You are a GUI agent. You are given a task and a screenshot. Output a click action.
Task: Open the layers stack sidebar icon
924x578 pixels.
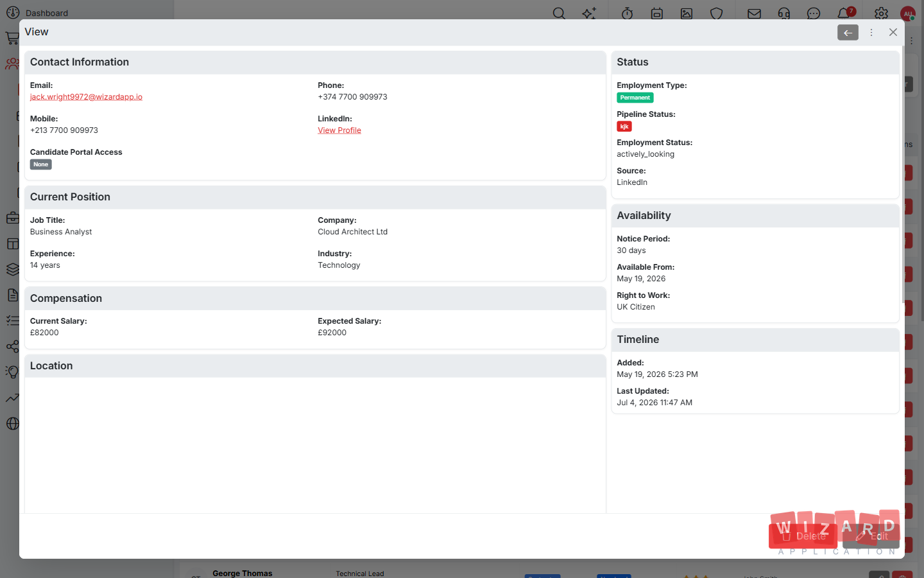12,269
